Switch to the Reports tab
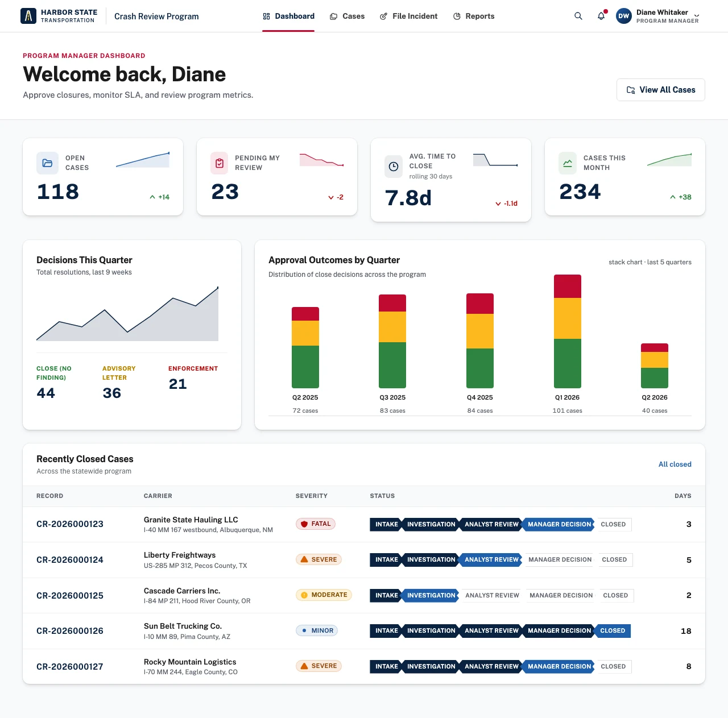 [x=474, y=16]
